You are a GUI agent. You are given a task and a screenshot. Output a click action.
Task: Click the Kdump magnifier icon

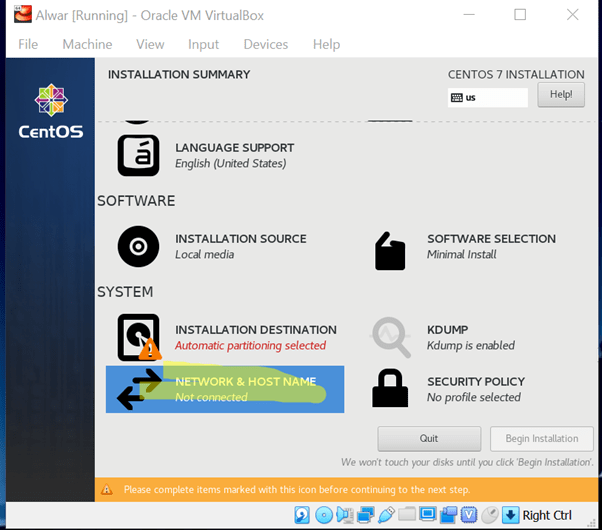(x=390, y=337)
